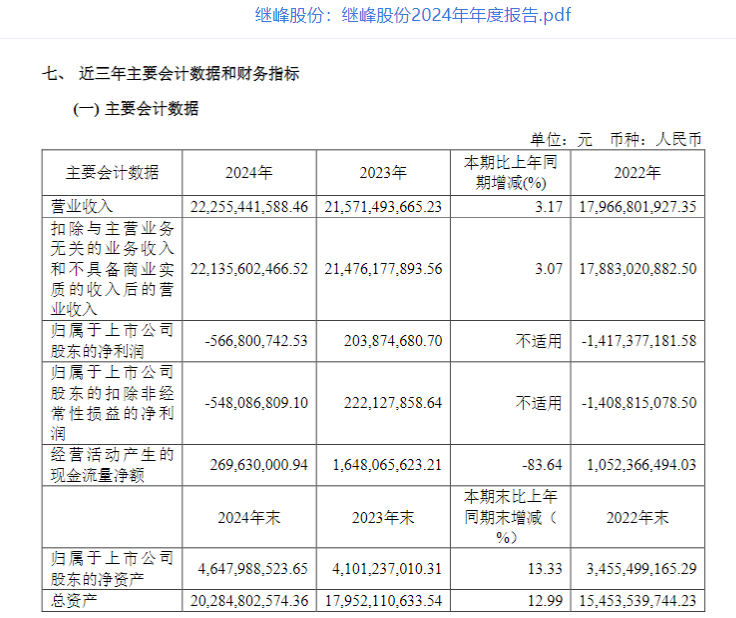
Task: Select the 归属于上市公司股东的净资产 row label
Action: [112, 569]
